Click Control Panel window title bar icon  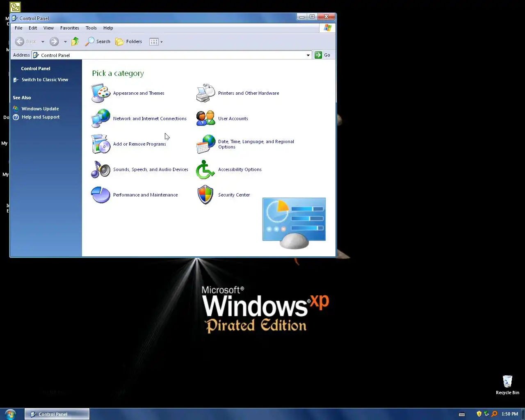tap(14, 18)
